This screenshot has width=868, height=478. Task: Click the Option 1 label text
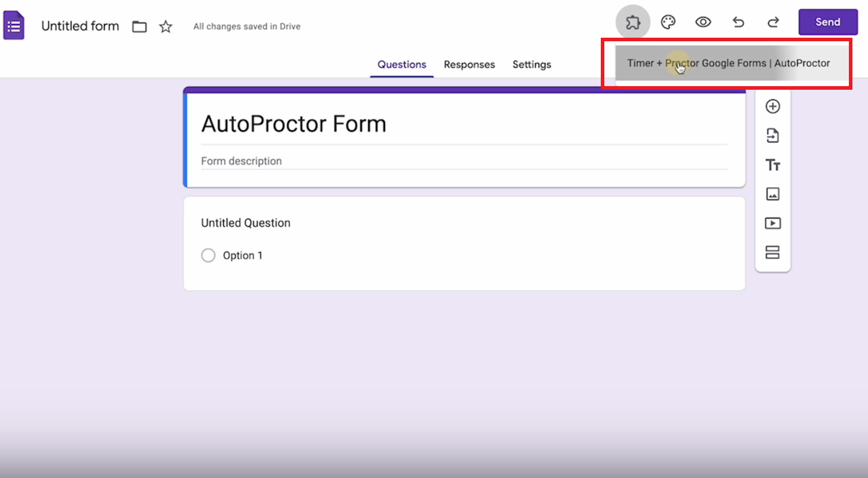coord(243,255)
